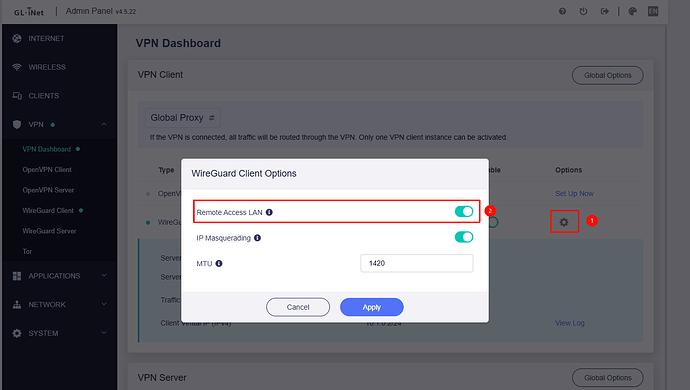Open VPN Client Global Options
Viewport: 690px width, 390px height.
point(607,75)
